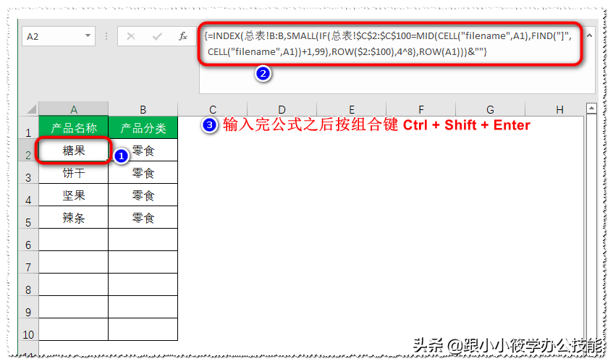Select row 1 header
613x364 pixels.
pos(28,128)
